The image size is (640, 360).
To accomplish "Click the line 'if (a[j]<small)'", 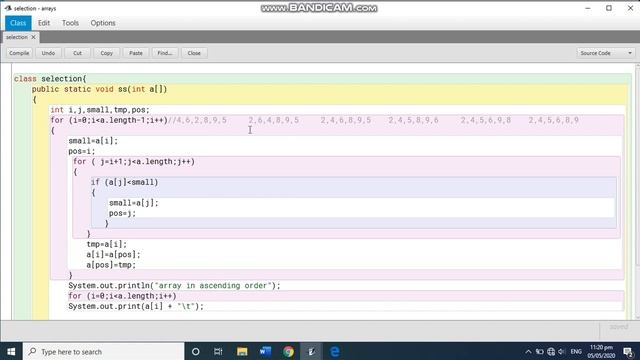I will (x=124, y=182).
